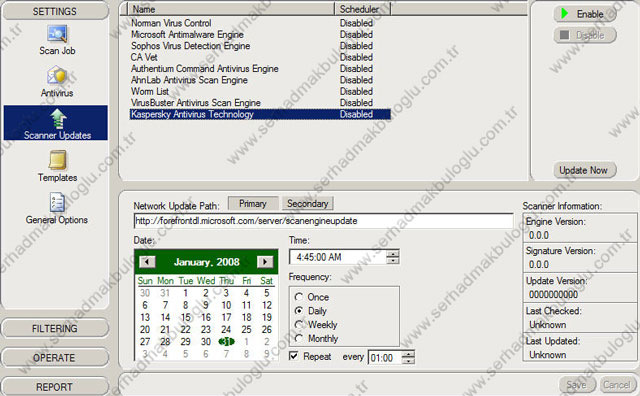Adjust the repeat interval 01:00 spinner
The width and height of the screenshot is (640, 396).
(x=408, y=357)
